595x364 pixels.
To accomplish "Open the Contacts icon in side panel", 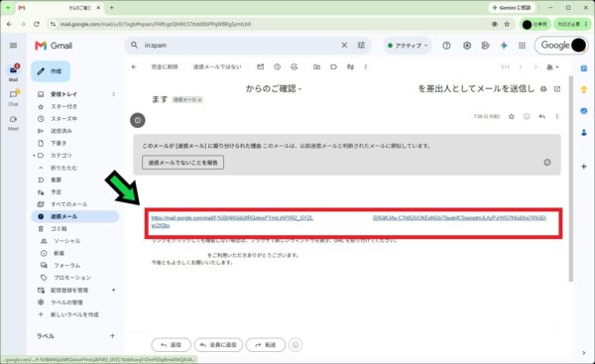I will tap(584, 132).
